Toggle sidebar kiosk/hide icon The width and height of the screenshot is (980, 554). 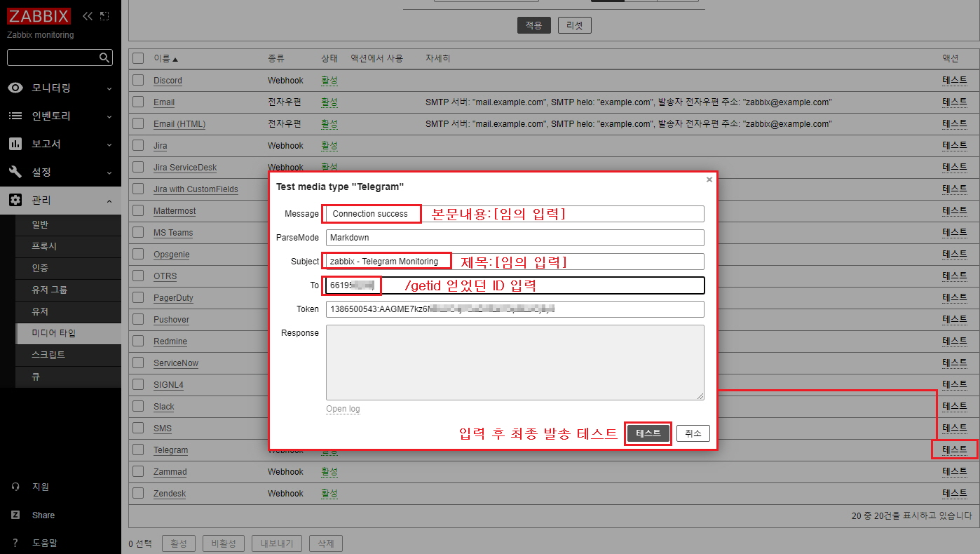coord(104,16)
